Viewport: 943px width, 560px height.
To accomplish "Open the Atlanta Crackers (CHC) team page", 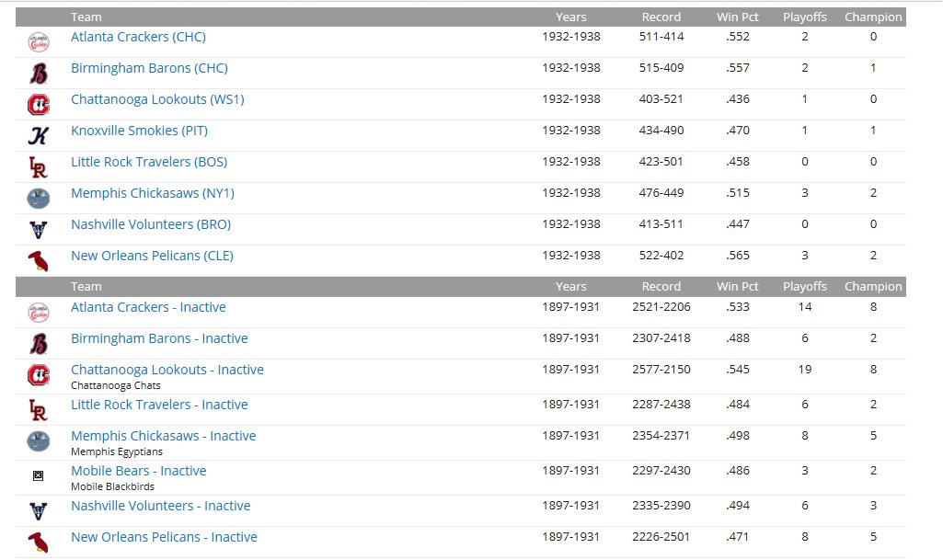I will click(x=138, y=37).
